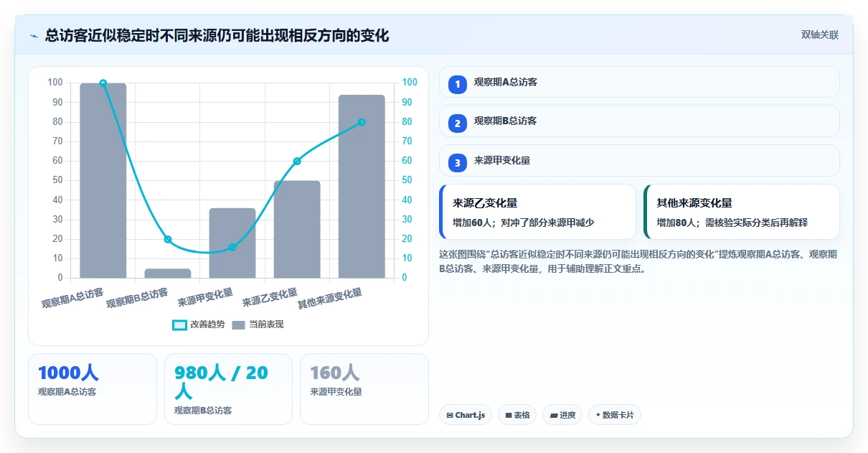The width and height of the screenshot is (868, 453).
Task: Click the line point at value 20
Action: coord(168,239)
